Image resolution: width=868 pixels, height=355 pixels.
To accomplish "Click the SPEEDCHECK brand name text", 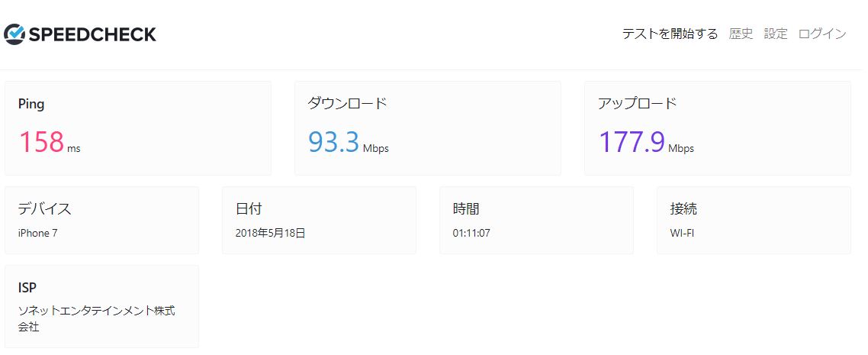I will click(x=92, y=34).
